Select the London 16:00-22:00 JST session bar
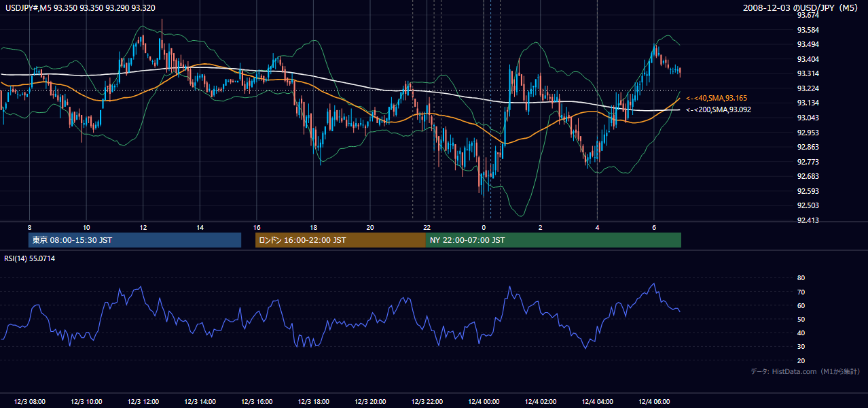 (x=340, y=240)
